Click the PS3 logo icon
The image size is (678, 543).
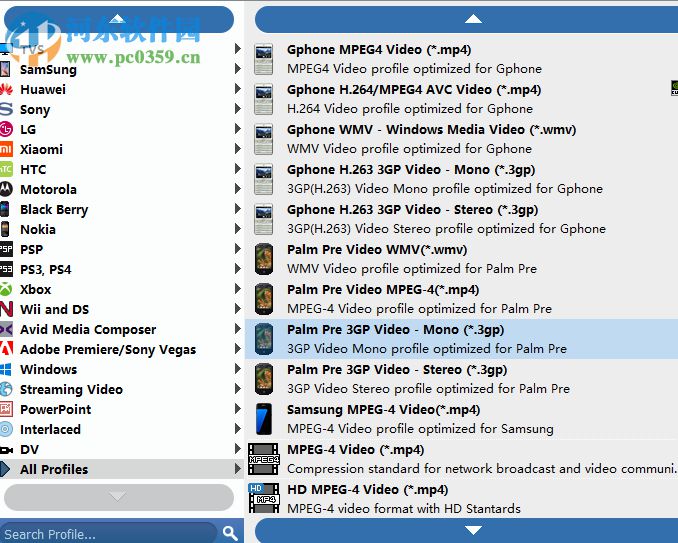pyautogui.click(x=6, y=269)
